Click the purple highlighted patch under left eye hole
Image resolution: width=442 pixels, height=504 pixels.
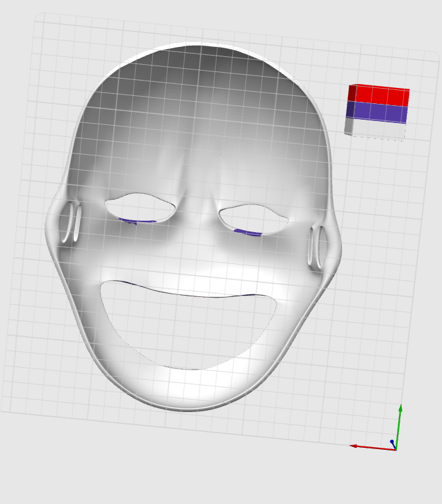(137, 221)
